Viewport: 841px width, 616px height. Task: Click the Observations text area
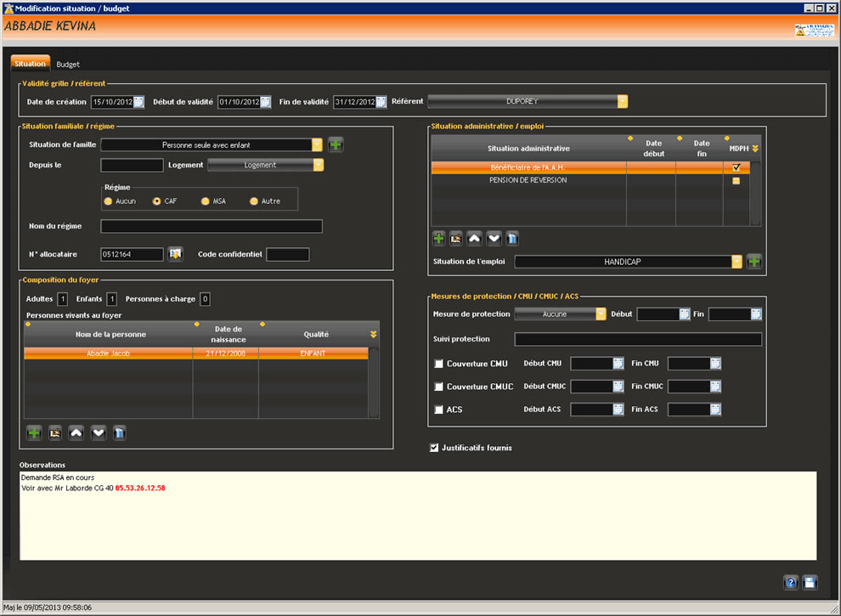pyautogui.click(x=418, y=527)
